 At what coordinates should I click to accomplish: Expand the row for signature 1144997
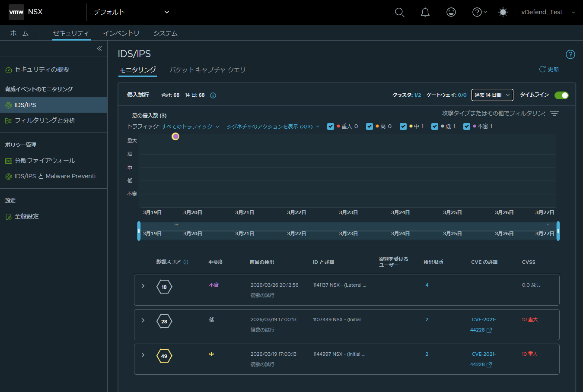click(x=143, y=355)
